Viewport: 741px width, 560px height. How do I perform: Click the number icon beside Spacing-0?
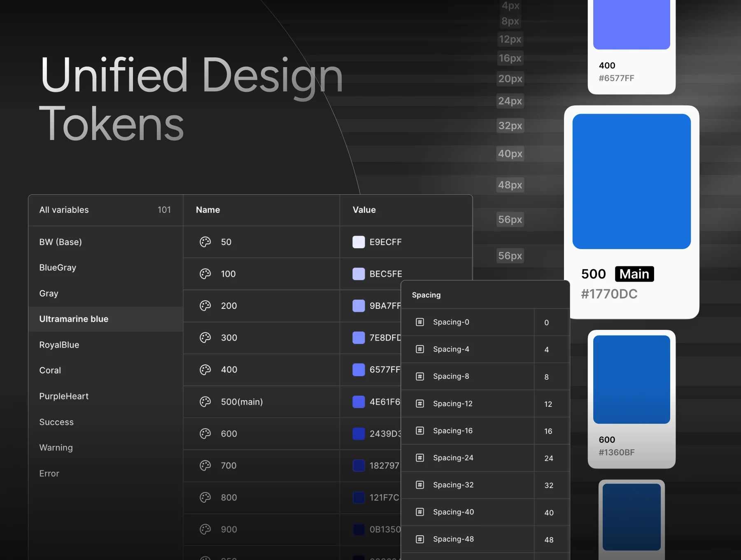tap(420, 322)
